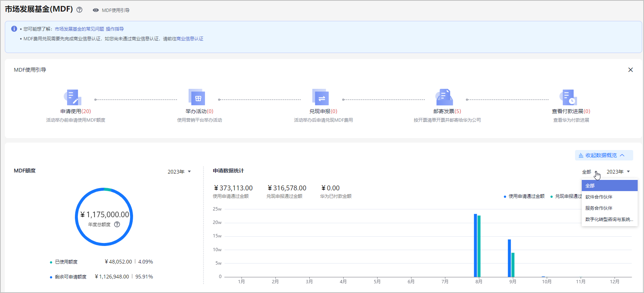Go to 商业信息认证 link
The height and width of the screenshot is (293, 644).
click(190, 39)
